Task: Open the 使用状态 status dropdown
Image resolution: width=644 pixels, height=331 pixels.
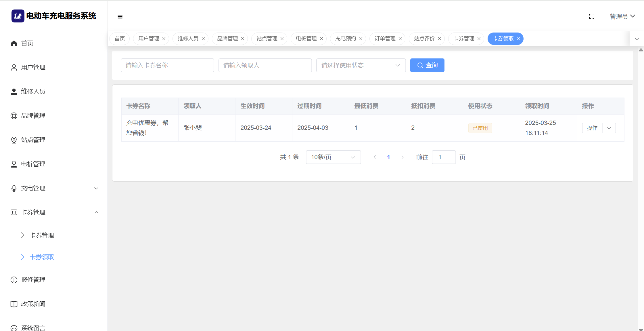Action: point(361,65)
